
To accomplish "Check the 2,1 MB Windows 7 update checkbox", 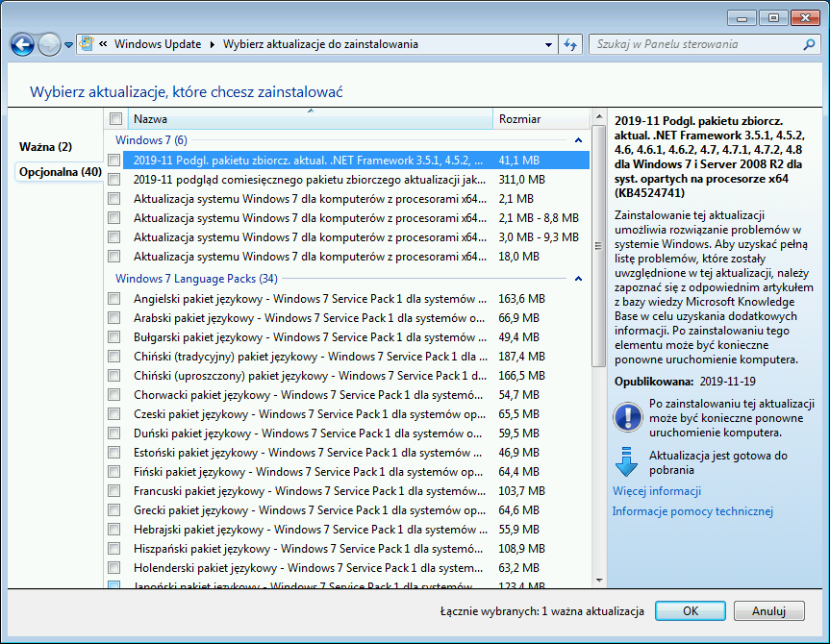I will pos(113,198).
